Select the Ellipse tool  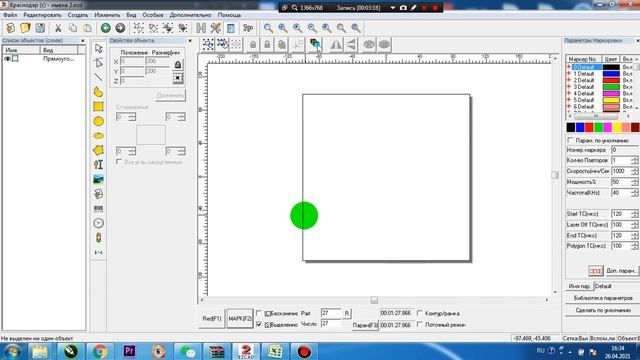(x=98, y=136)
